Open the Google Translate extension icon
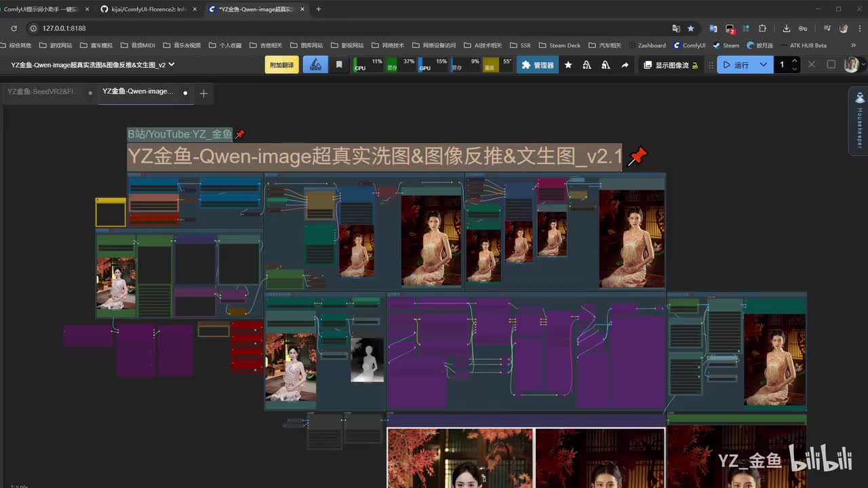 713,28
